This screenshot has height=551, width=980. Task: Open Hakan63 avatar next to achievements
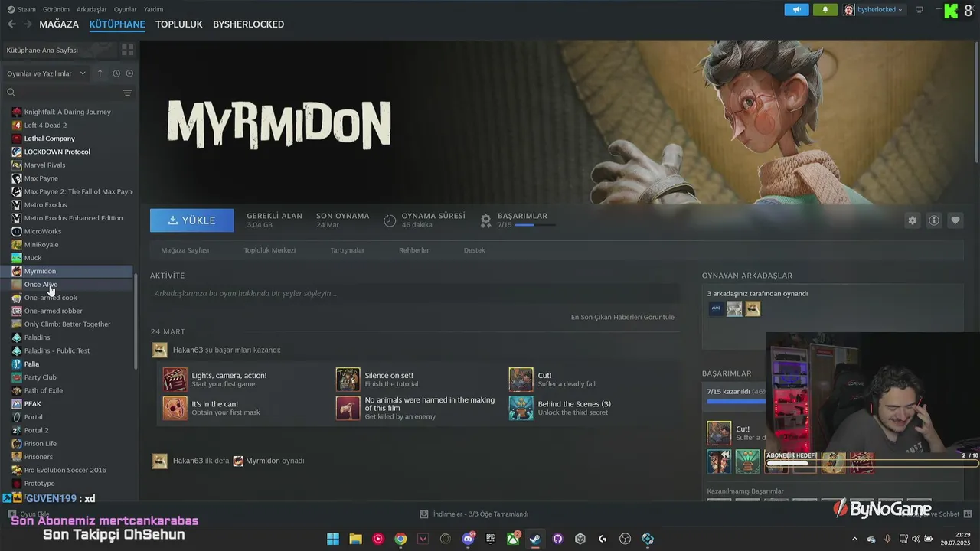pyautogui.click(x=159, y=350)
